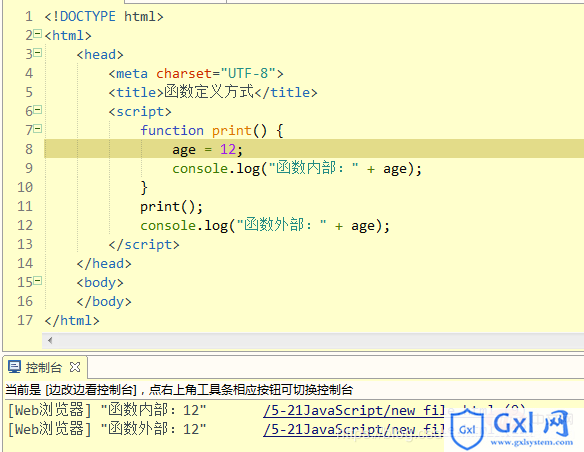This screenshot has width=584, height=452.
Task: Click line number 10 in the gutter
Action: tap(25, 187)
